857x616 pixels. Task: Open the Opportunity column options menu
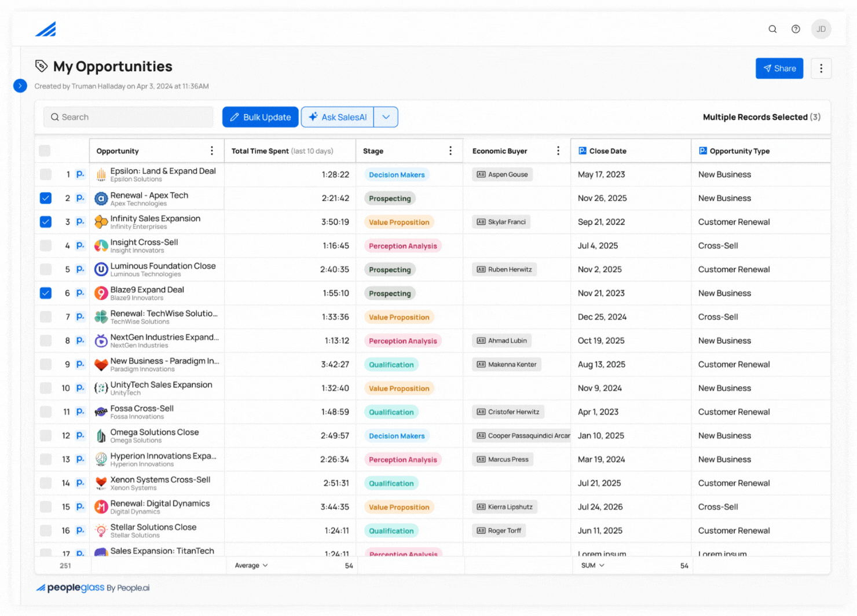(212, 150)
